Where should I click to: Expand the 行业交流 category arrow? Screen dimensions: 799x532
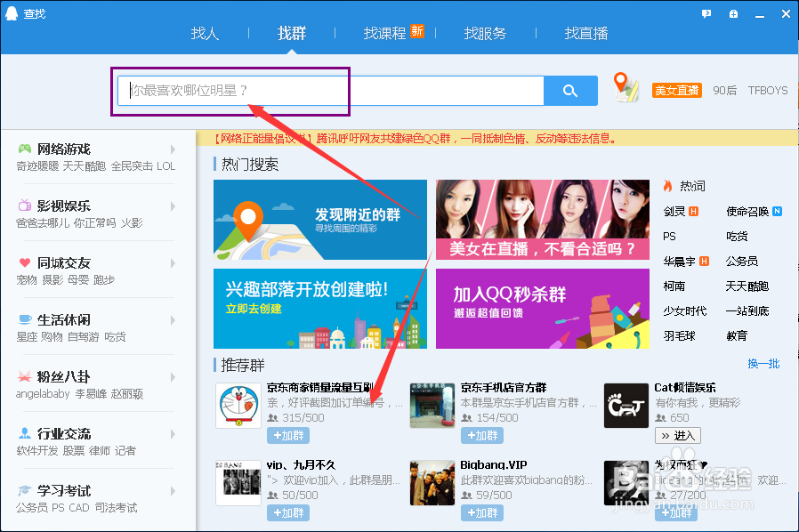point(173,435)
